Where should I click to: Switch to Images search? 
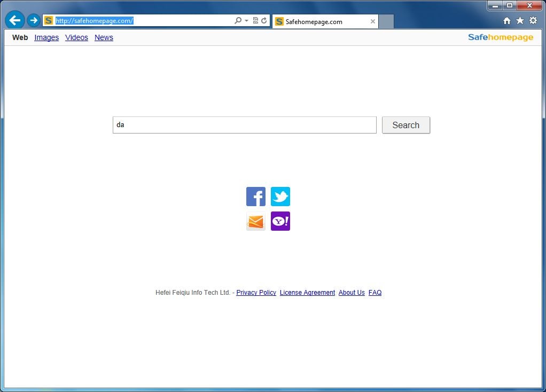click(46, 37)
